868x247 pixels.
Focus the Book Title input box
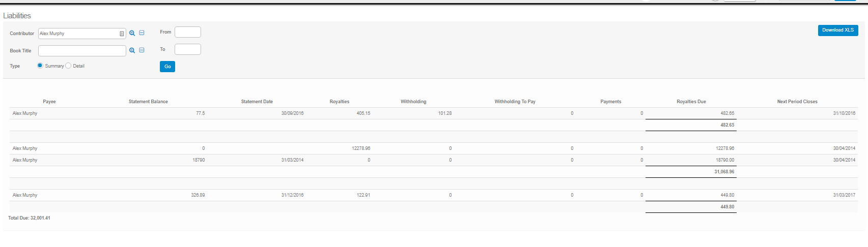(x=82, y=51)
